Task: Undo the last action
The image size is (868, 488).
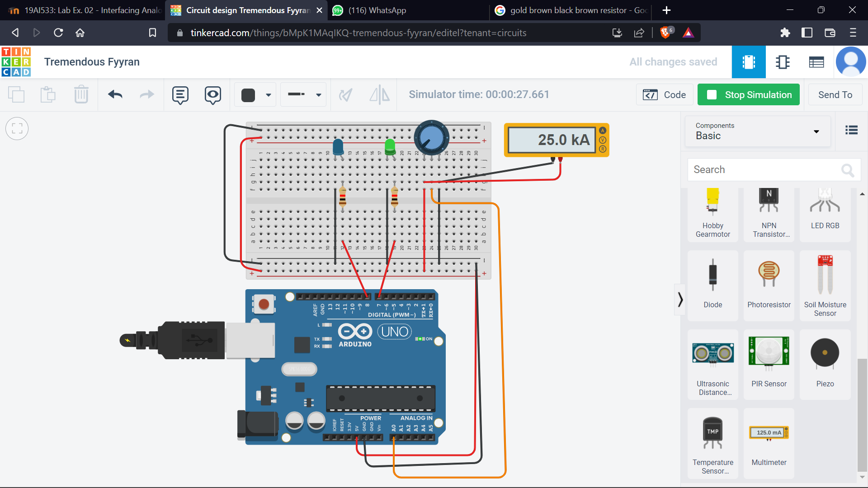Action: [115, 94]
